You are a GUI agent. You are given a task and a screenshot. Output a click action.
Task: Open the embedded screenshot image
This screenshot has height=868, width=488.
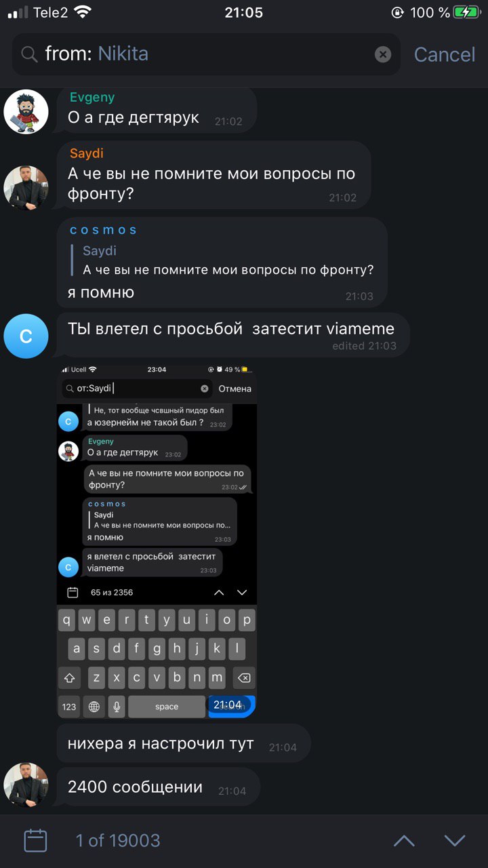(157, 541)
